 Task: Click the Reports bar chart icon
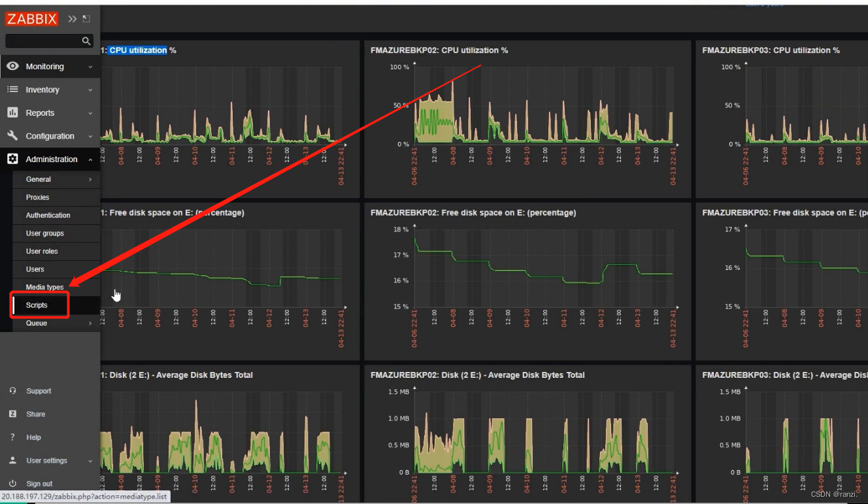12,112
